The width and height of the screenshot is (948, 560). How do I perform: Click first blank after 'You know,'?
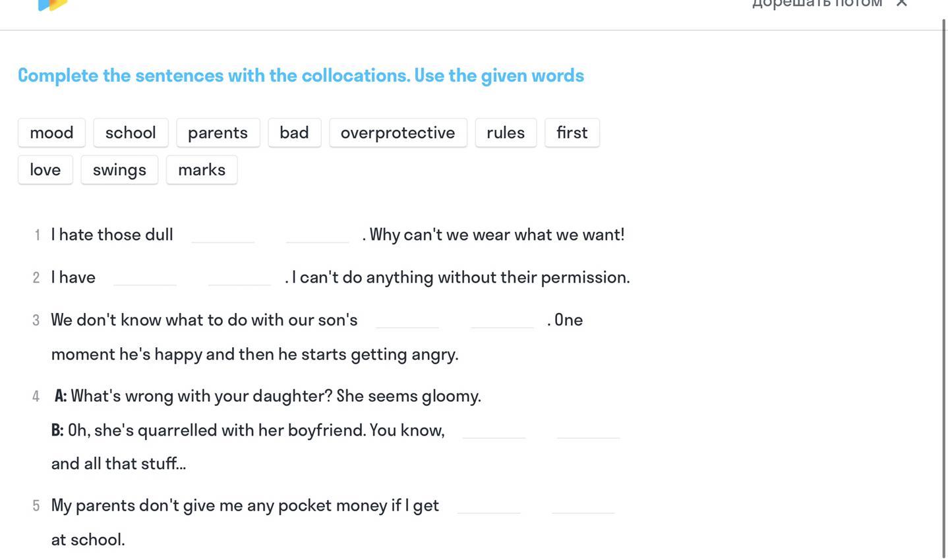494,430
